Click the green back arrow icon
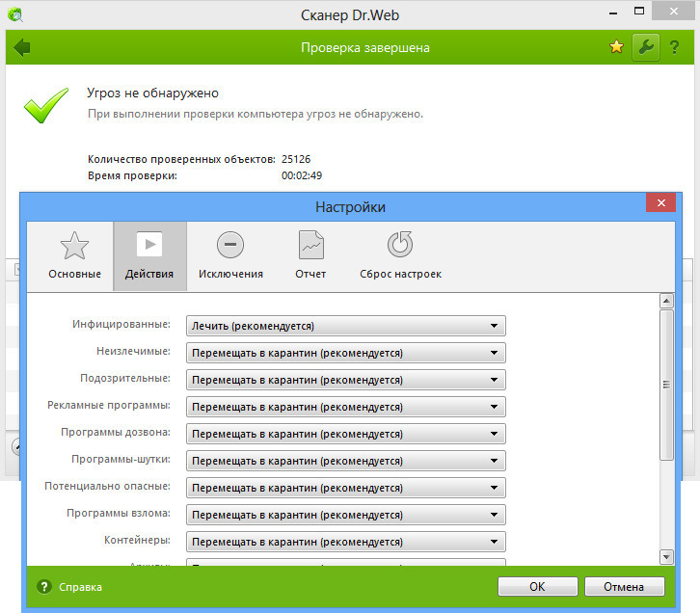Viewport: 700px width, 613px height. tap(22, 47)
